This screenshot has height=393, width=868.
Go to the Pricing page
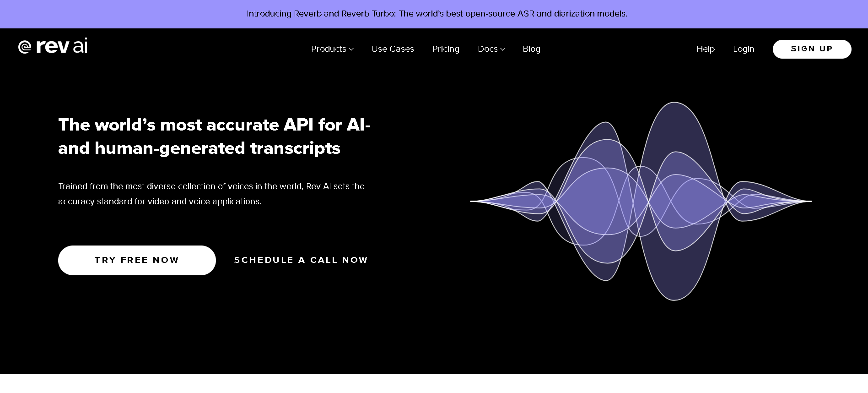446,49
